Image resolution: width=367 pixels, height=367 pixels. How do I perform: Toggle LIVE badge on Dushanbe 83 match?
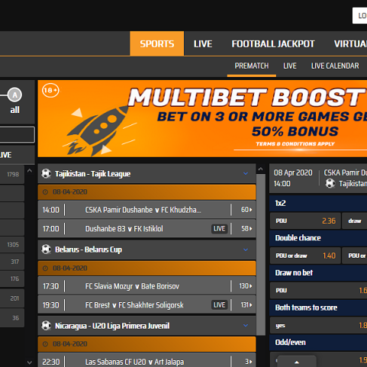click(x=219, y=229)
